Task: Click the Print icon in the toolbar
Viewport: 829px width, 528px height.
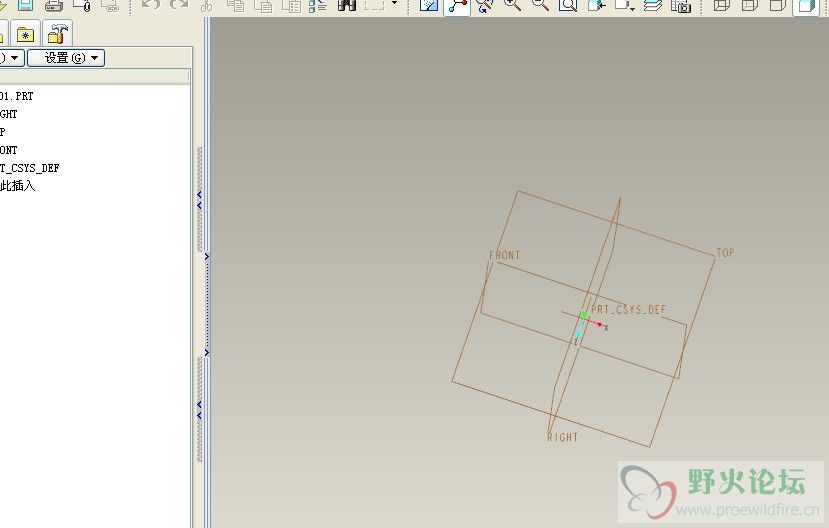Action: click(54, 5)
